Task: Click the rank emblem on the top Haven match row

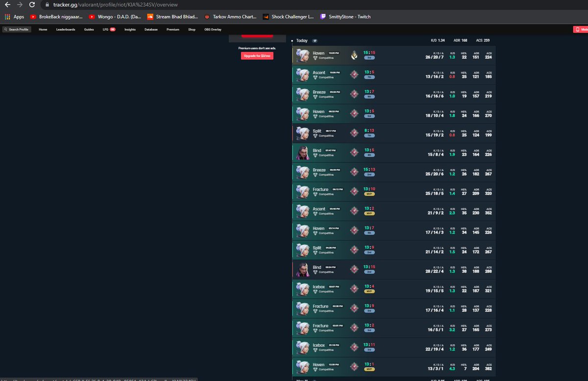Action: pos(354,55)
